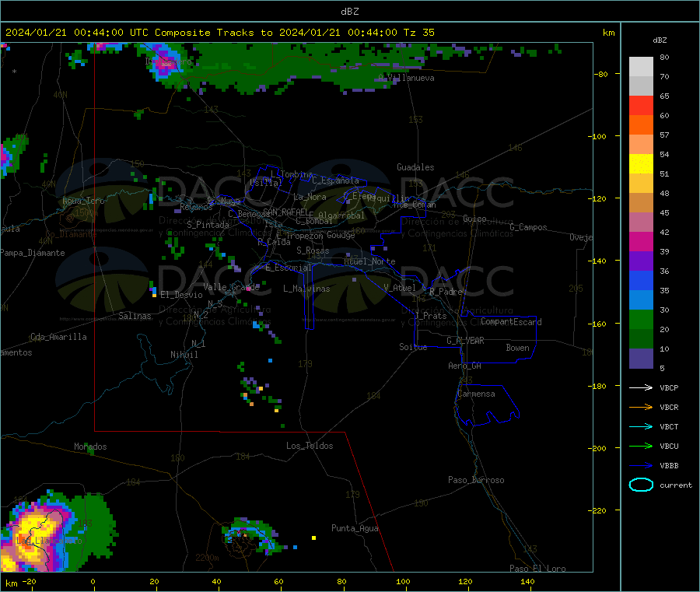700x592 pixels.
Task: Click the '-200' tick on the vertical km axis
Action: [598, 448]
